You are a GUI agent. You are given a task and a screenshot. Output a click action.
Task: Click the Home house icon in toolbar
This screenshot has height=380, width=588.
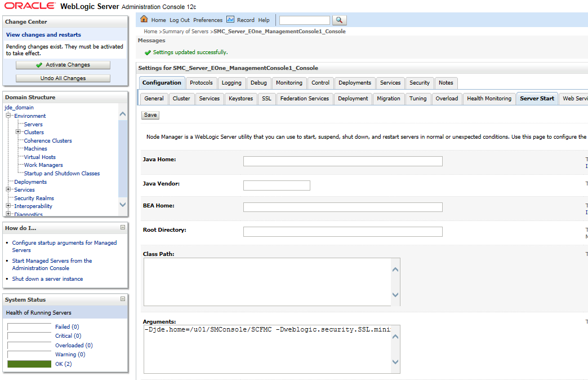pos(144,20)
